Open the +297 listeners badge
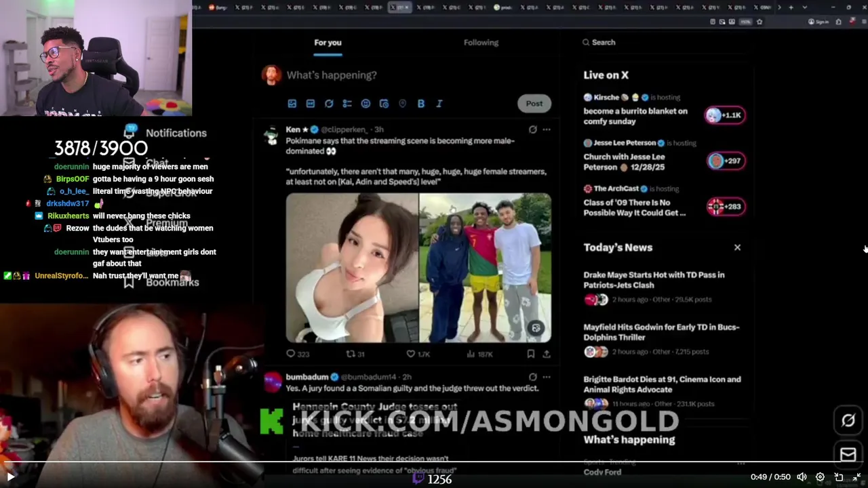Screen dimensions: 868x488 (x=726, y=161)
